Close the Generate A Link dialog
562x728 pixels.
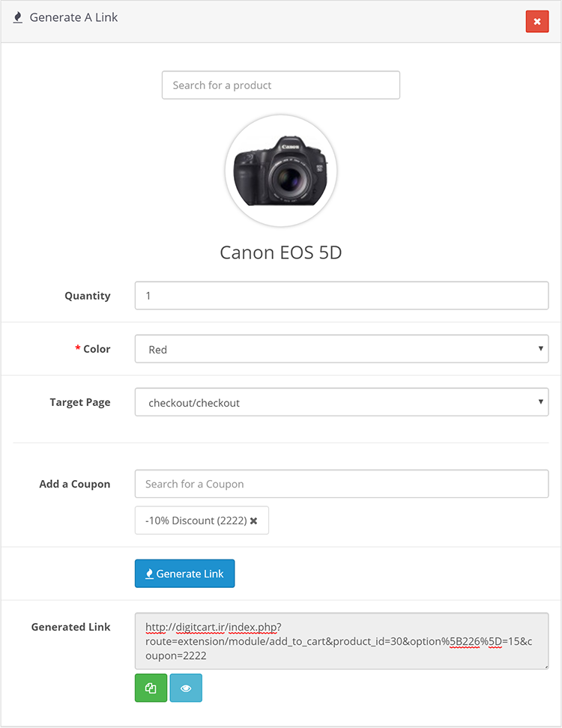pyautogui.click(x=537, y=22)
